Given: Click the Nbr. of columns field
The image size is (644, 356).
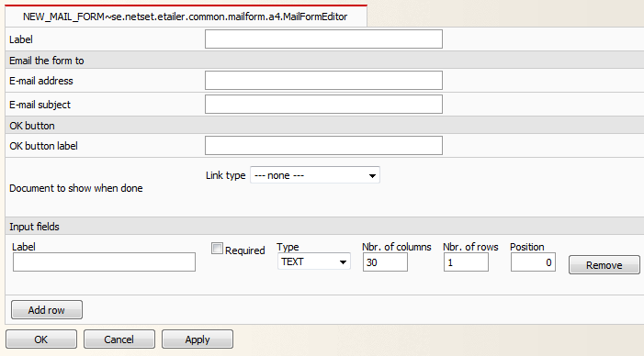Looking at the screenshot, I should tap(385, 262).
